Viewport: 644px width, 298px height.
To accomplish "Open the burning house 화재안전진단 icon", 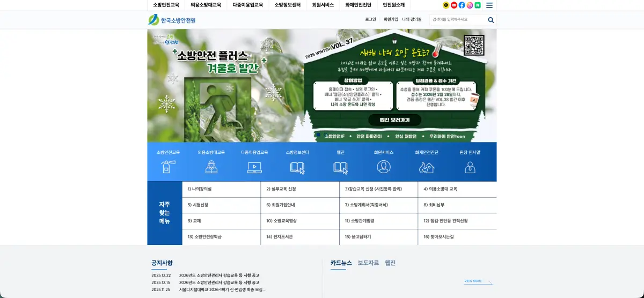I will [x=427, y=167].
